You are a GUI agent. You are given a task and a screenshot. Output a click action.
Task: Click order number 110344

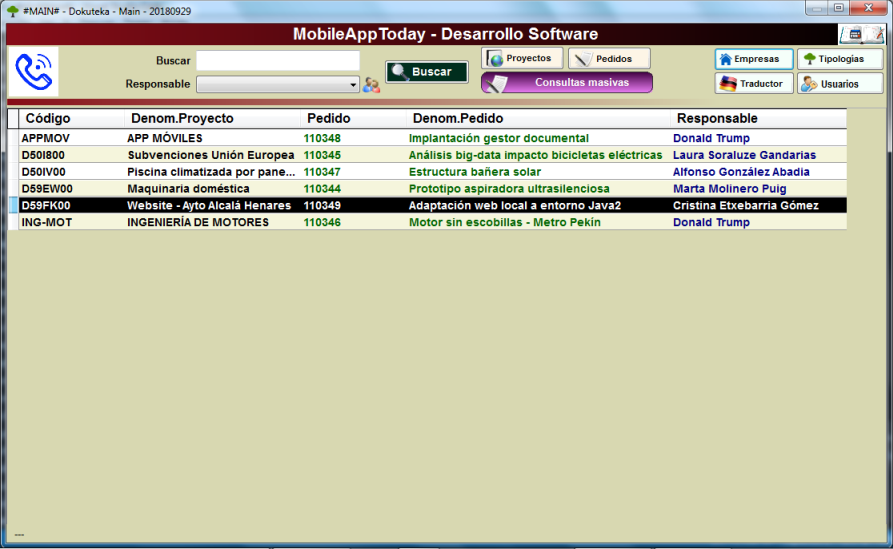pos(322,189)
